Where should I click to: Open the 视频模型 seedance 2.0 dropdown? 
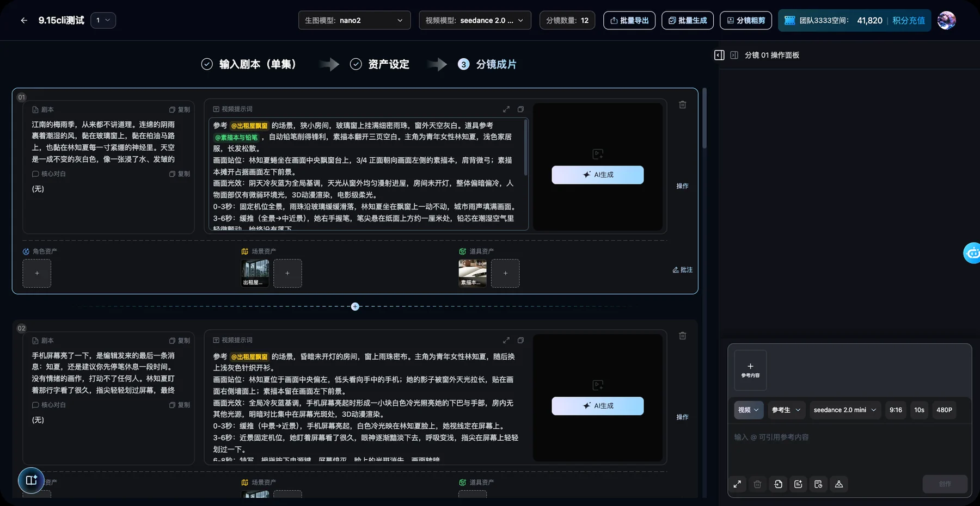click(x=475, y=20)
